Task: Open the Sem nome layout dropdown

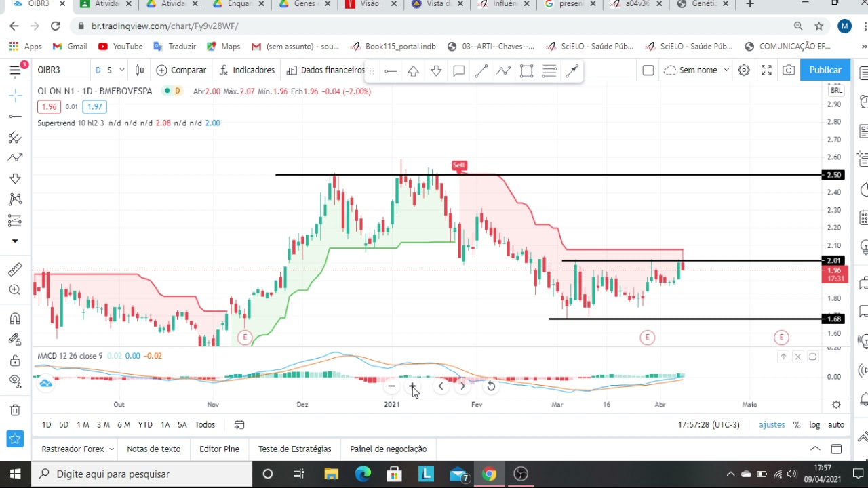Action: pos(696,70)
